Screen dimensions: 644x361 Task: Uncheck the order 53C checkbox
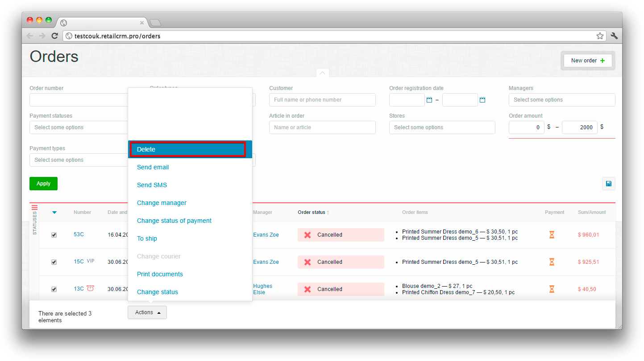point(54,235)
